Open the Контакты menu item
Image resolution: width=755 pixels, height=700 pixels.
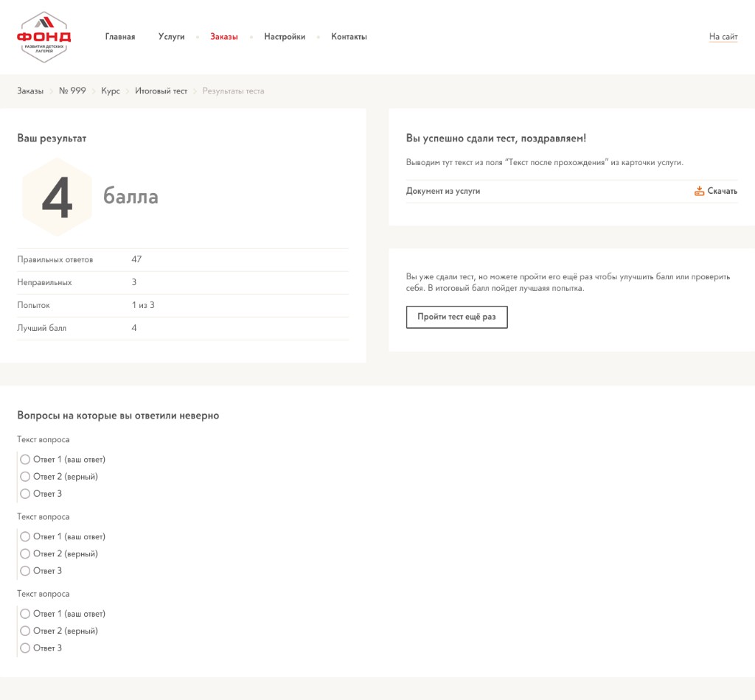[349, 37]
